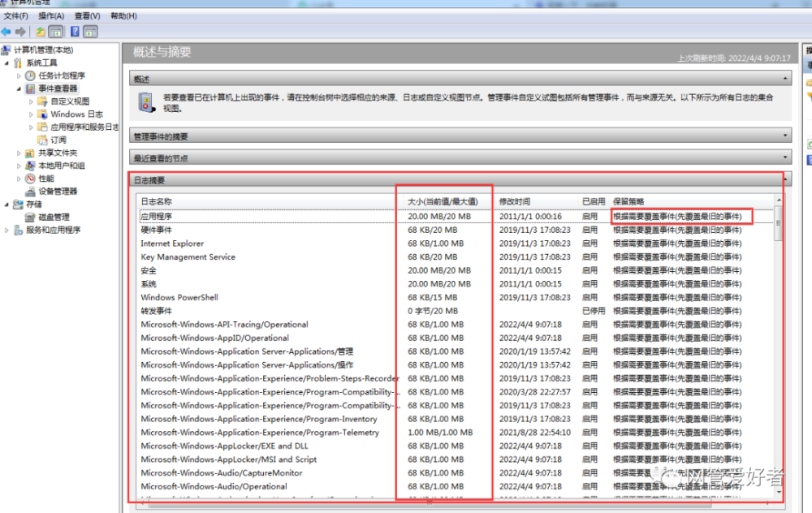Expand the 共享文件夹 node arrow

coord(19,153)
